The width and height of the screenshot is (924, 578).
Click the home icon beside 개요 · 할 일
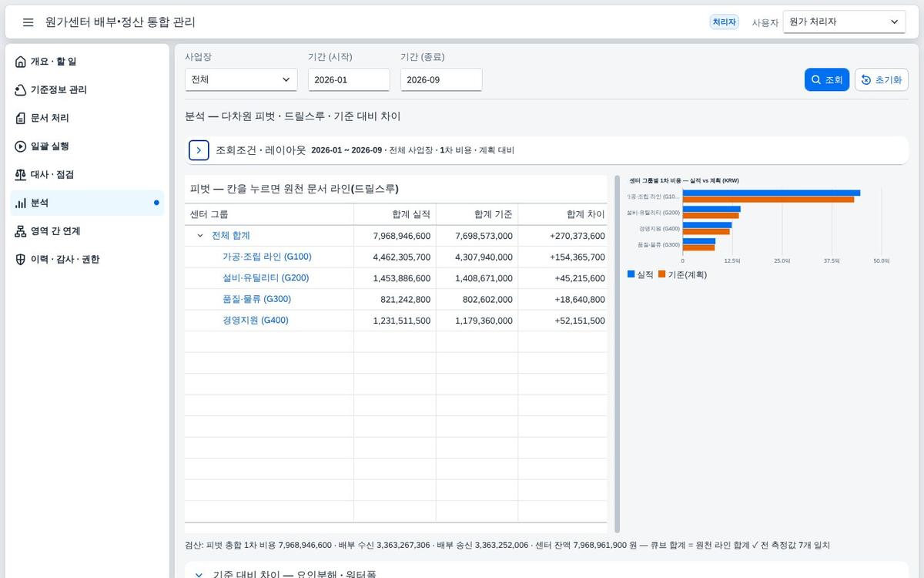(x=21, y=62)
